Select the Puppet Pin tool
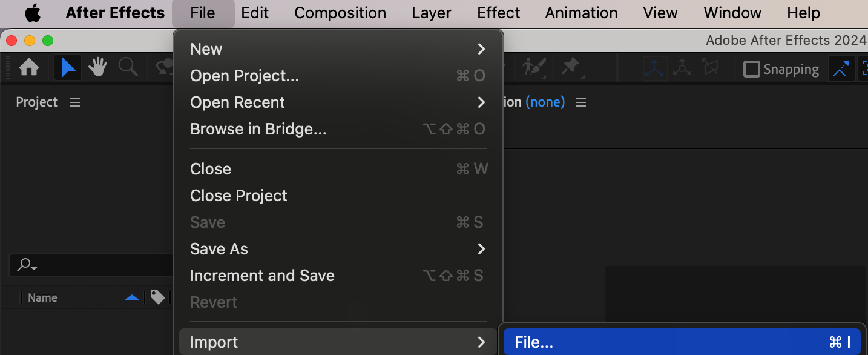Viewport: 868px width, 355px height. tap(571, 68)
